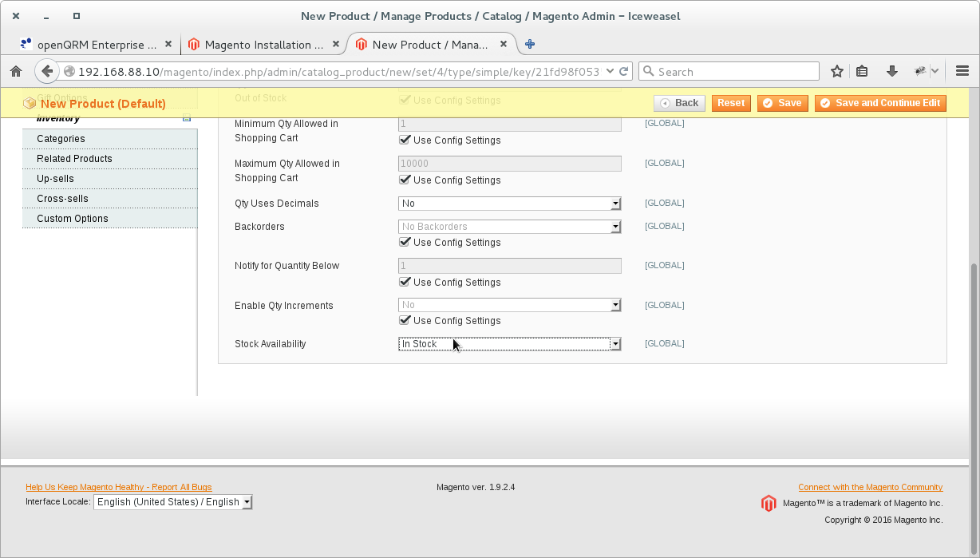Open the browser hamburger menu
The width and height of the screenshot is (980, 558).
pyautogui.click(x=962, y=72)
